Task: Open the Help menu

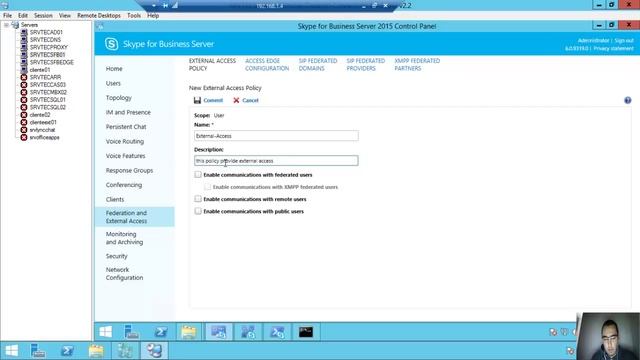Action: click(153, 16)
